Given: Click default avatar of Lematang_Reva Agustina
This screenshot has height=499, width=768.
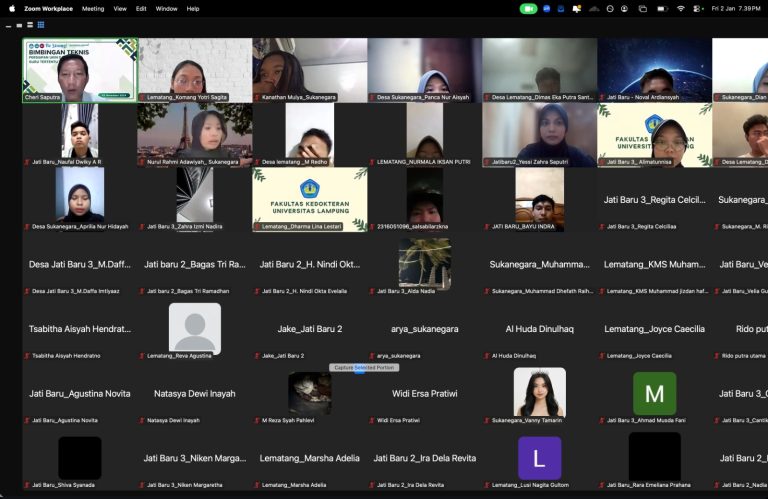Looking at the screenshot, I should coord(195,328).
